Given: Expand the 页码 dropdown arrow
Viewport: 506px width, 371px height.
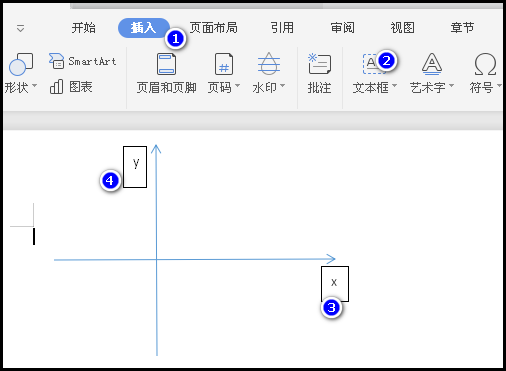Looking at the screenshot, I should [x=237, y=86].
